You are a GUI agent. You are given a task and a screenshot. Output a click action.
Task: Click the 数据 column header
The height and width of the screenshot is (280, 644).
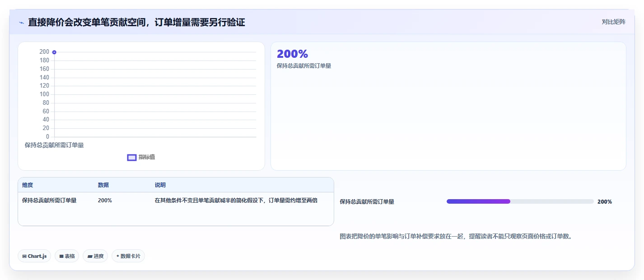pos(103,185)
